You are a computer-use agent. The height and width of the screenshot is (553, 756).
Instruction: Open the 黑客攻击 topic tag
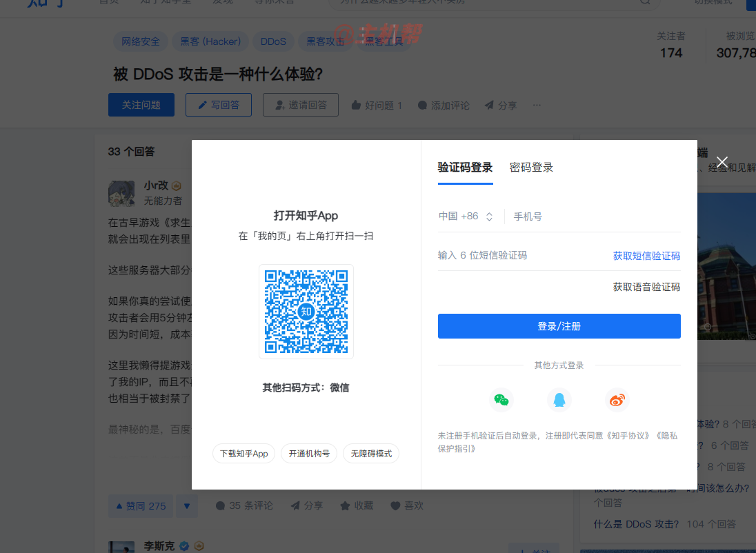click(326, 41)
